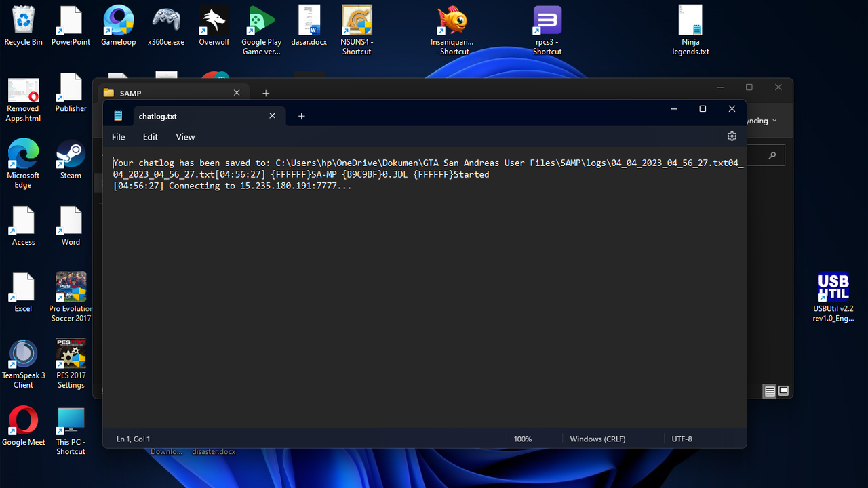This screenshot has height=488, width=868.
Task: Open Google Meet desktop shortcut
Action: 23,427
